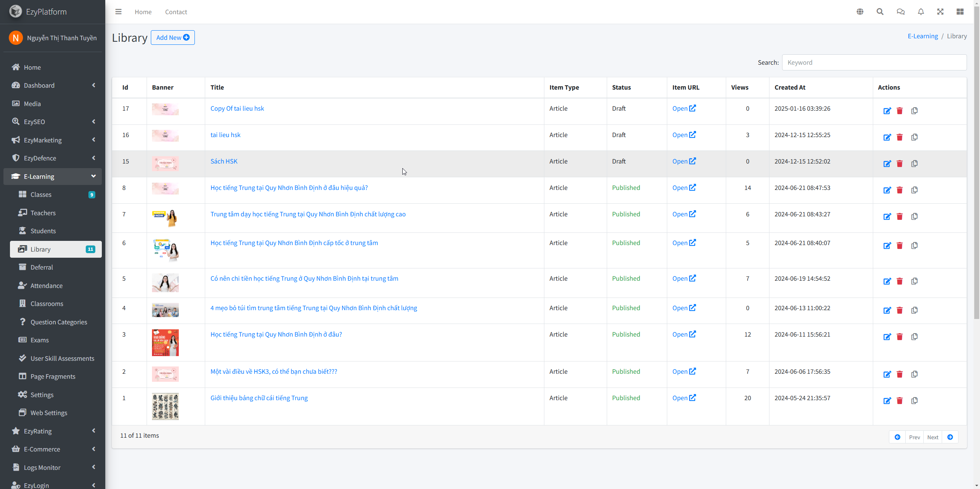This screenshot has width=980, height=489.
Task: Open the Giới thiệu bảng chữ cái tiếng Trung link
Action: click(x=259, y=398)
